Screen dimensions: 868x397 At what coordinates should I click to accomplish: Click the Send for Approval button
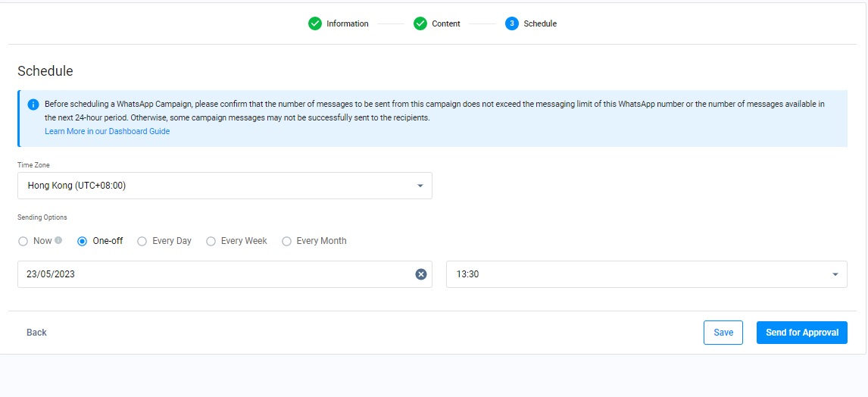click(x=801, y=332)
